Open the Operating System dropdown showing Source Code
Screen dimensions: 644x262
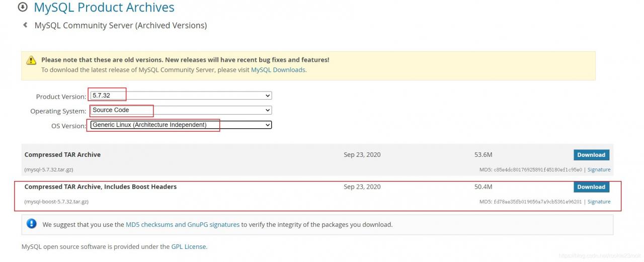[181, 110]
